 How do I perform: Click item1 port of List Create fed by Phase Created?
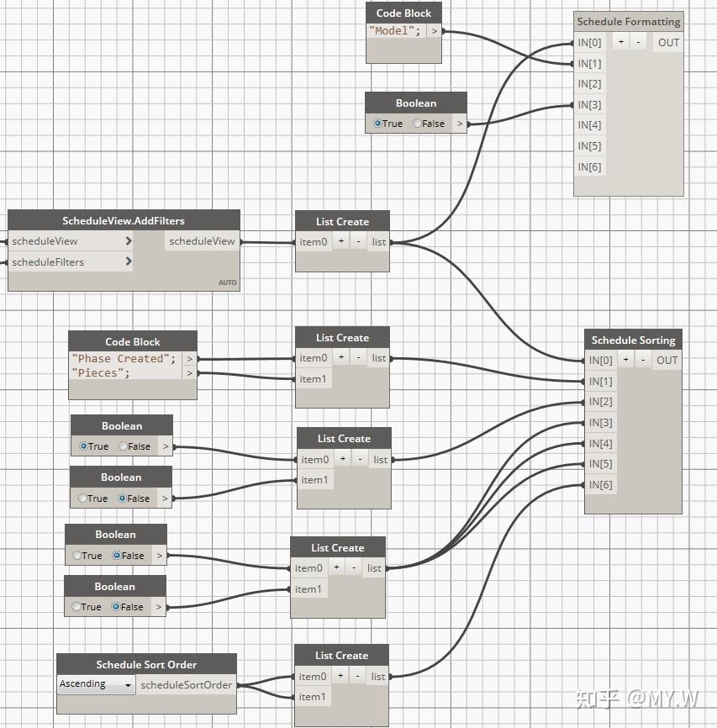(313, 379)
